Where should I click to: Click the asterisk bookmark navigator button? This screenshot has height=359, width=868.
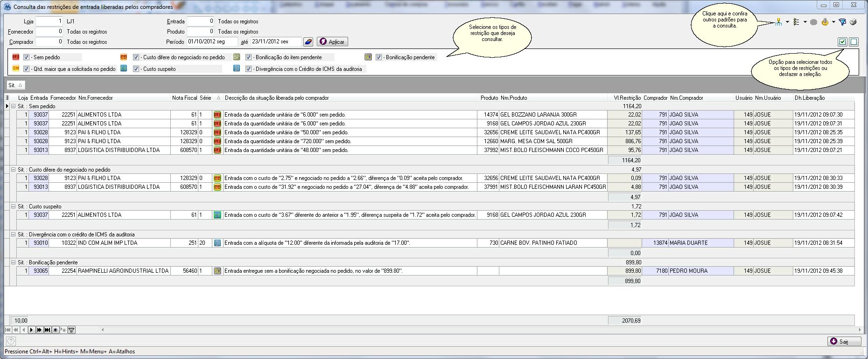click(x=55, y=330)
